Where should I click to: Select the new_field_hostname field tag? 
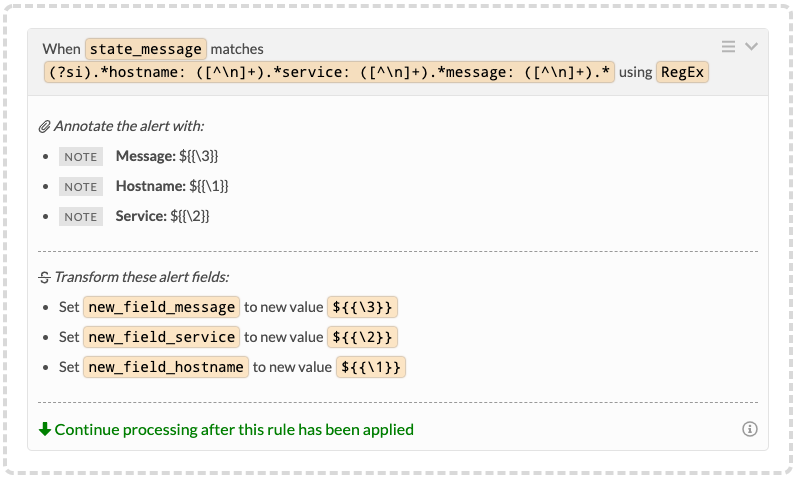166,367
